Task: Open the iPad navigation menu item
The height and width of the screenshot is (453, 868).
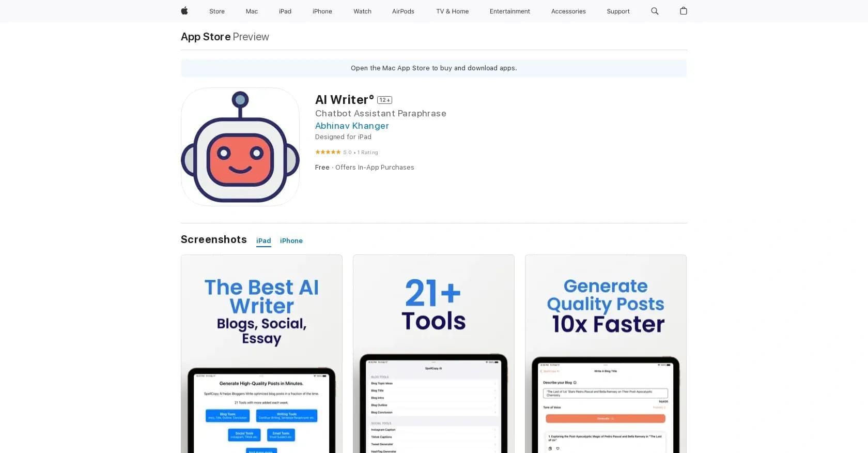Action: (x=285, y=11)
